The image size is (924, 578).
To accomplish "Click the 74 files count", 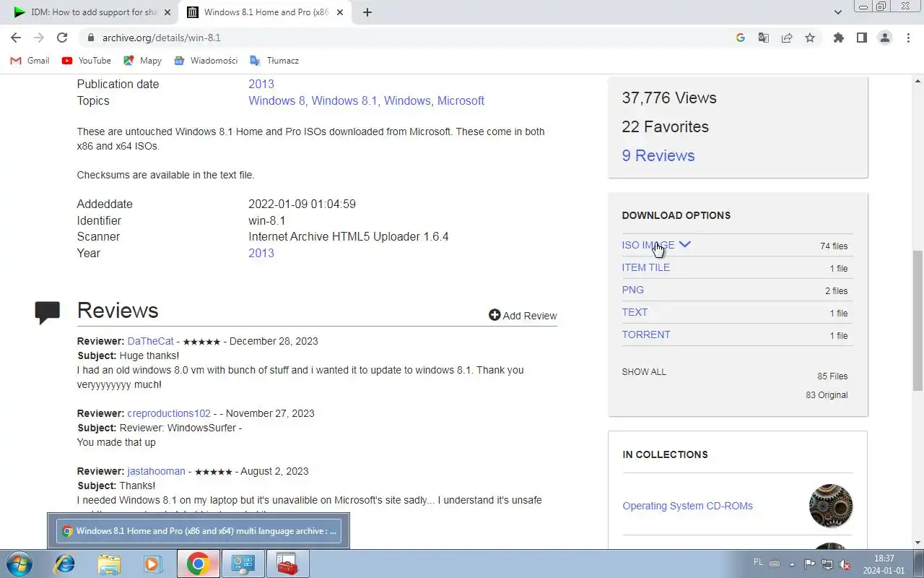I will [x=834, y=246].
